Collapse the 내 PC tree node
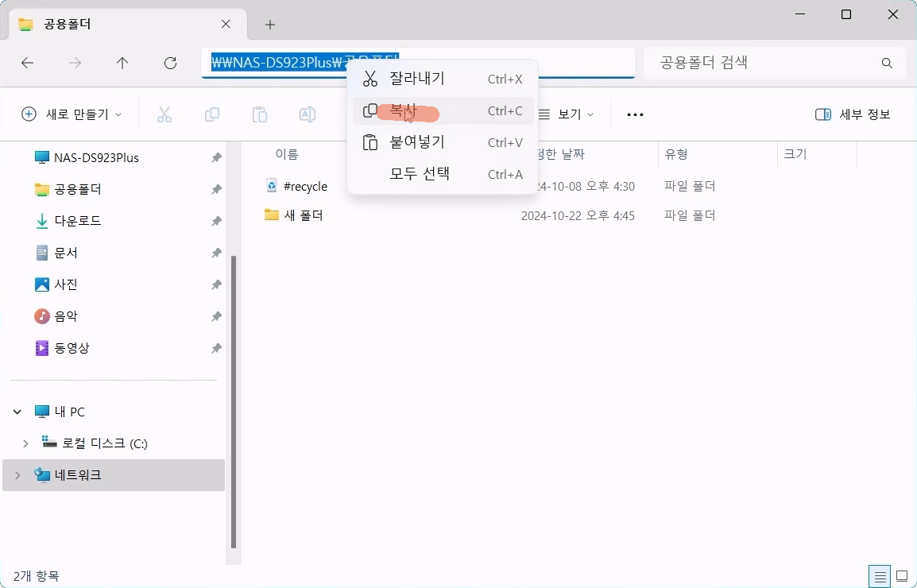Image resolution: width=917 pixels, height=588 pixels. (x=17, y=412)
